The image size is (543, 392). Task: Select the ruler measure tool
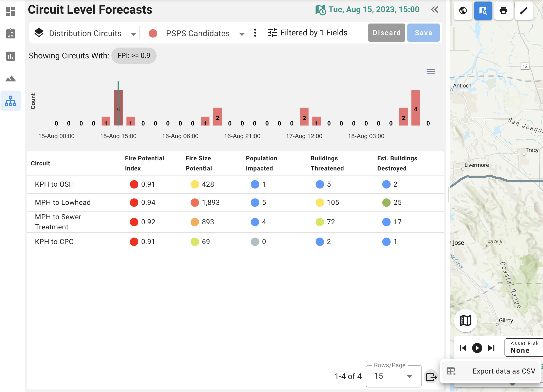pyautogui.click(x=524, y=11)
